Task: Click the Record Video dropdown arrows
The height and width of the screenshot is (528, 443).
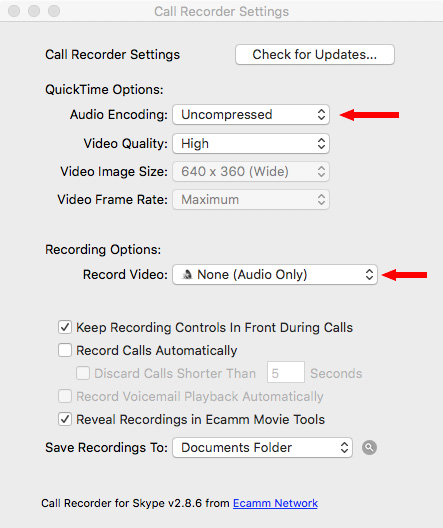Action: pyautogui.click(x=369, y=274)
